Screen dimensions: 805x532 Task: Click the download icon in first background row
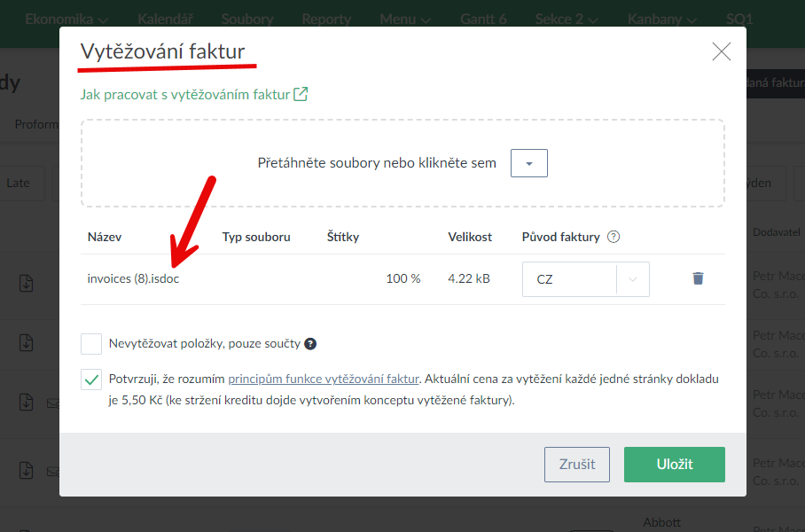tap(27, 284)
